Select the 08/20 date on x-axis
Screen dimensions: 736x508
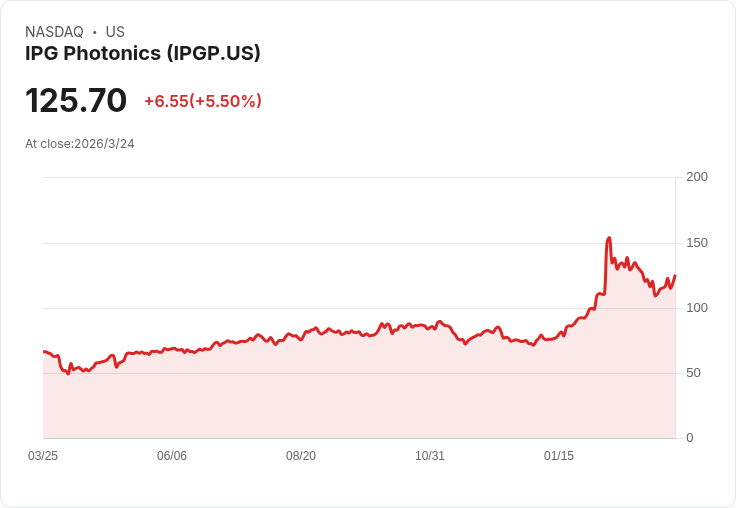301,456
